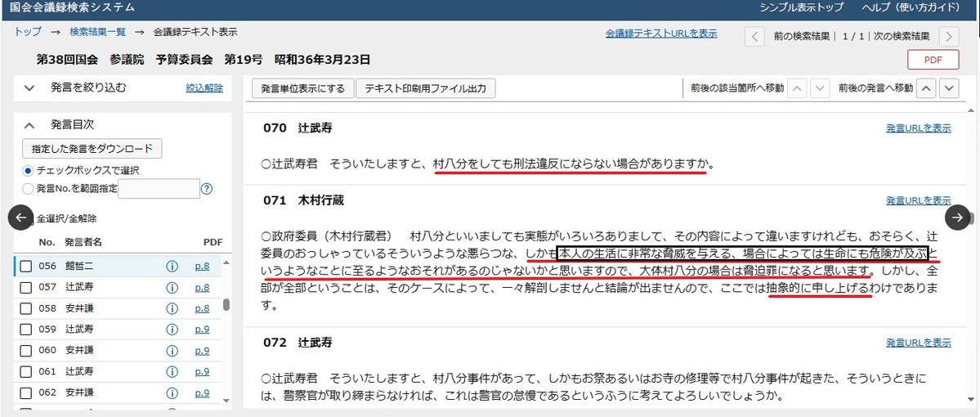Show statement URL for 072 辻武寿
The image size is (980, 417).
coord(919,343)
